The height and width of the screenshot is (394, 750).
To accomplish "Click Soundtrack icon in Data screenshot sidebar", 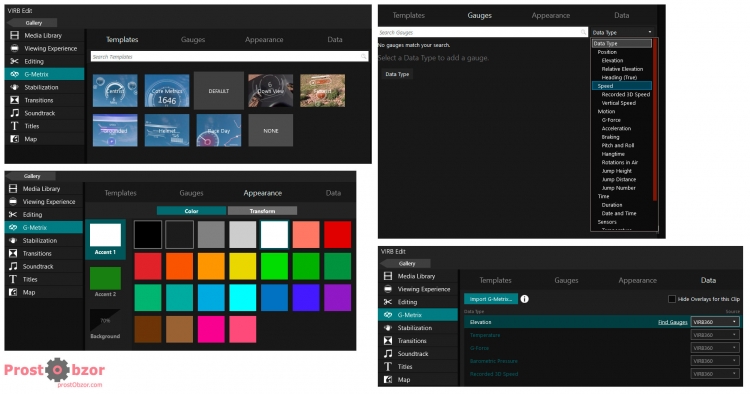I will tap(388, 354).
